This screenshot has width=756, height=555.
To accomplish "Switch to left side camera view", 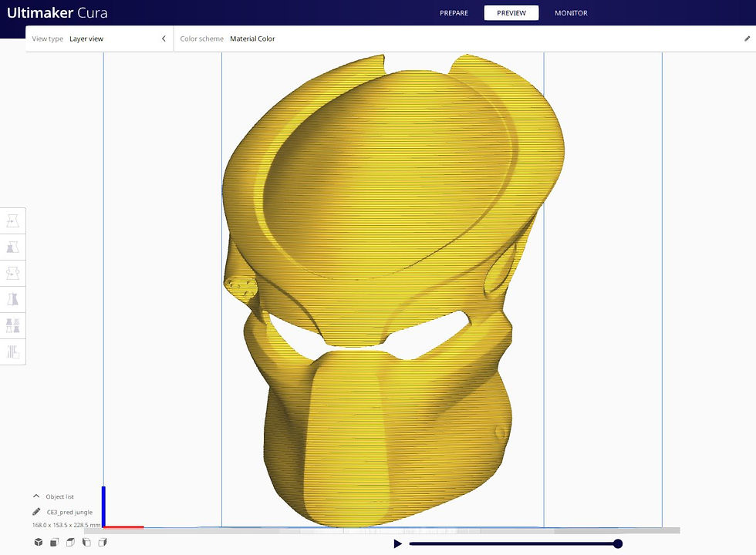I will pos(86,543).
